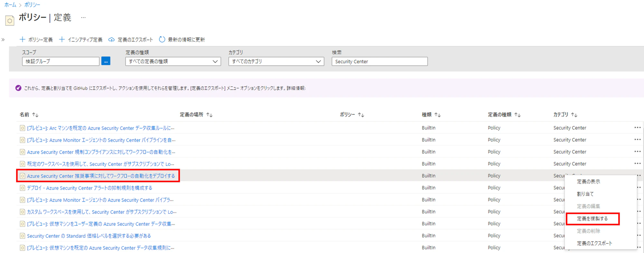Viewport: 644px width, 253px height.
Task: Select 定義の削除 in the context menu
Action: [x=588, y=231]
